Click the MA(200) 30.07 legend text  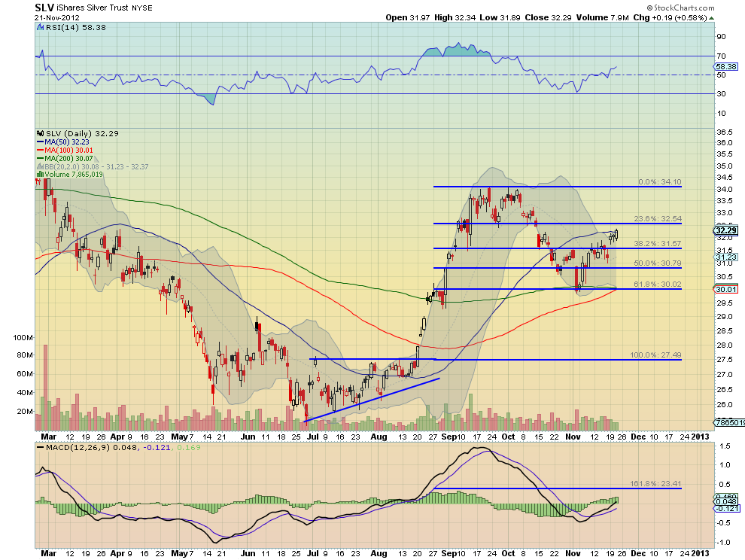(x=69, y=158)
